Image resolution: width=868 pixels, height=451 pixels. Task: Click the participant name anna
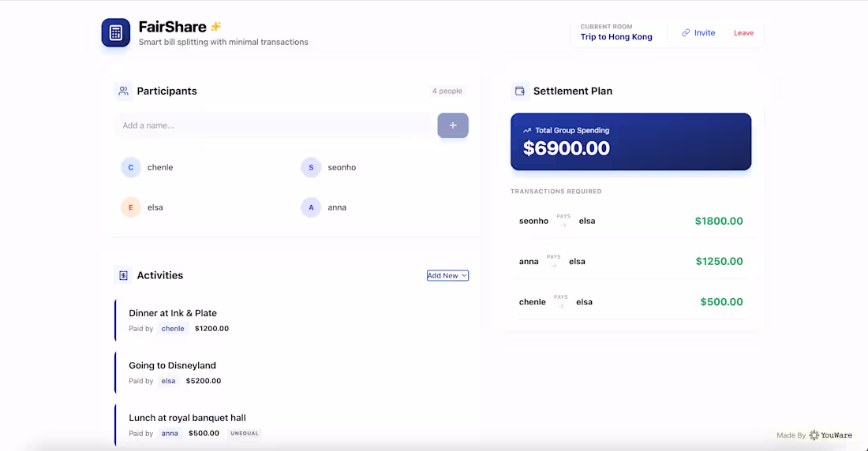point(337,207)
